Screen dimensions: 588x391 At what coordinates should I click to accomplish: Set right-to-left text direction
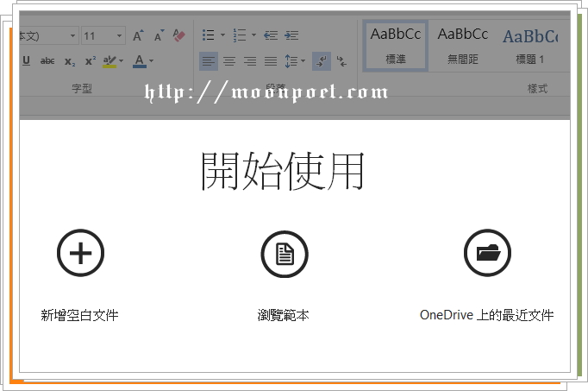(x=341, y=60)
